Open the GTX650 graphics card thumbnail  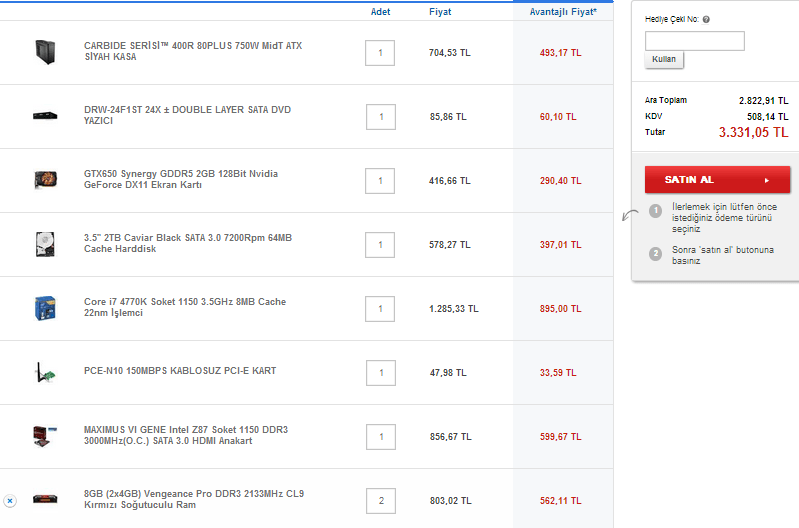(x=45, y=179)
